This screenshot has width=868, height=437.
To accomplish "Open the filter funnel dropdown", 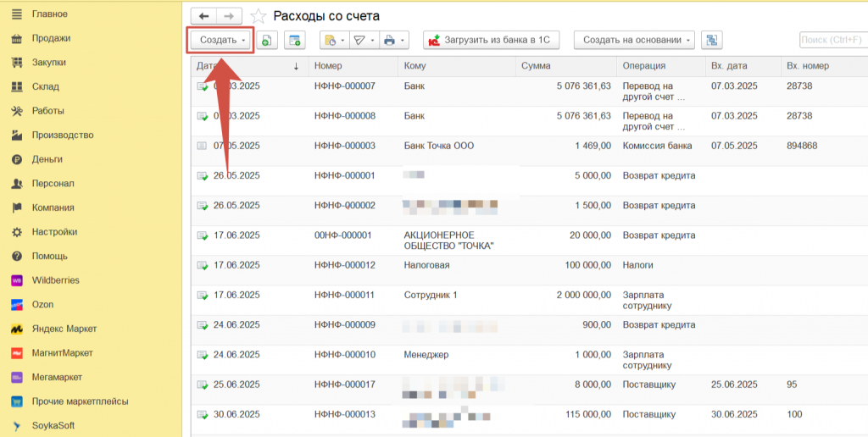I will pos(363,40).
